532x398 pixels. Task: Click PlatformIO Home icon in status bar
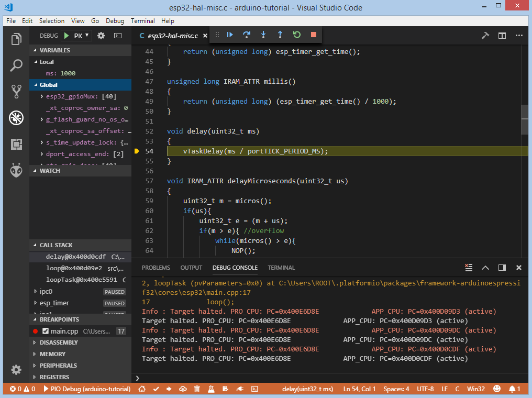(x=142, y=389)
